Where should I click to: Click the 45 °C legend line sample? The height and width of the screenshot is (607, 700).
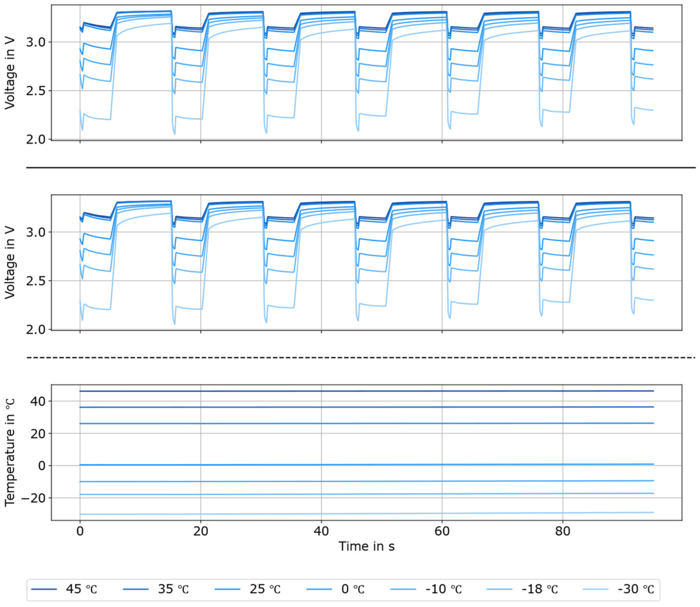point(44,589)
